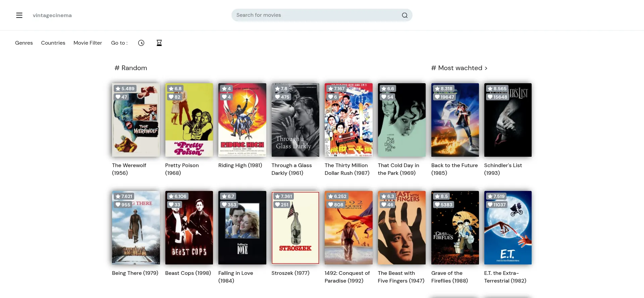Click the heart on Through a Glass Darkly

277,97
